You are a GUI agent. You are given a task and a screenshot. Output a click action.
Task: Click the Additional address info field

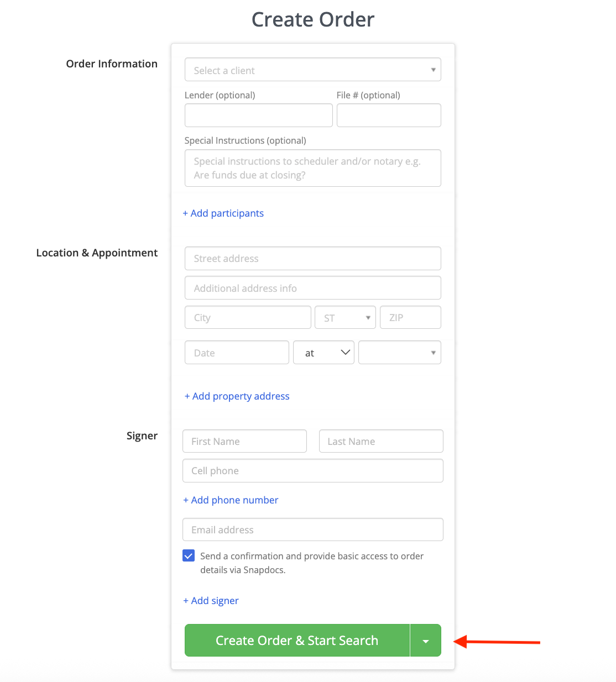pos(312,288)
